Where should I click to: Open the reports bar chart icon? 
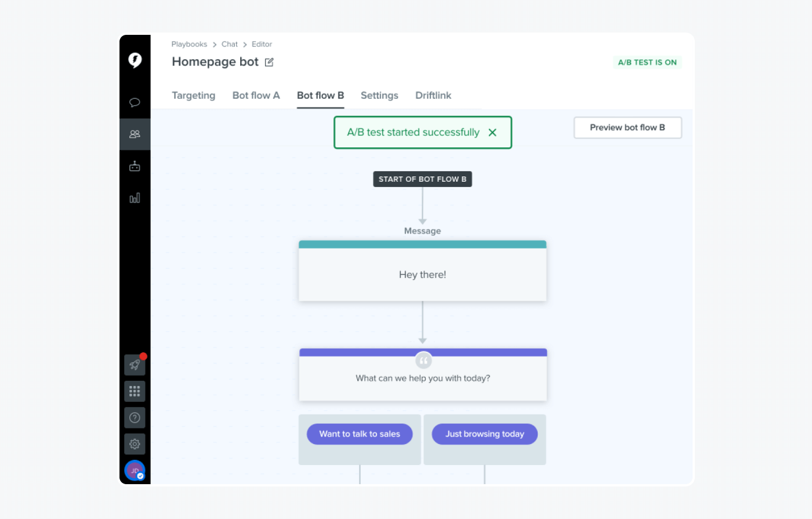pyautogui.click(x=135, y=198)
